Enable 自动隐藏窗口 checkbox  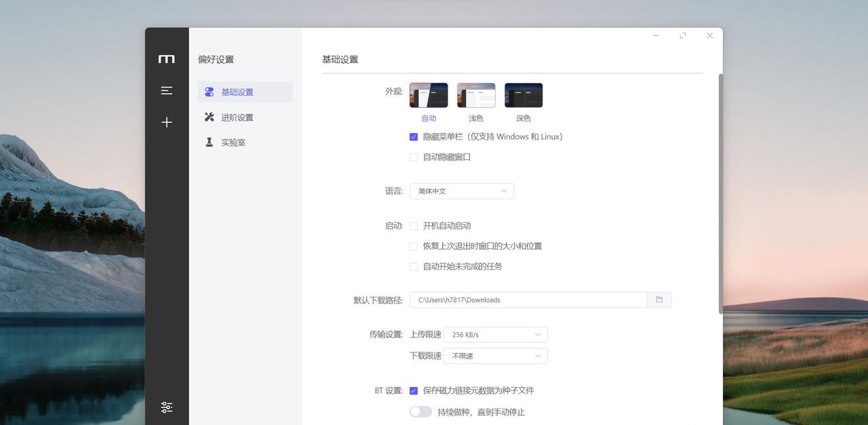tap(414, 157)
